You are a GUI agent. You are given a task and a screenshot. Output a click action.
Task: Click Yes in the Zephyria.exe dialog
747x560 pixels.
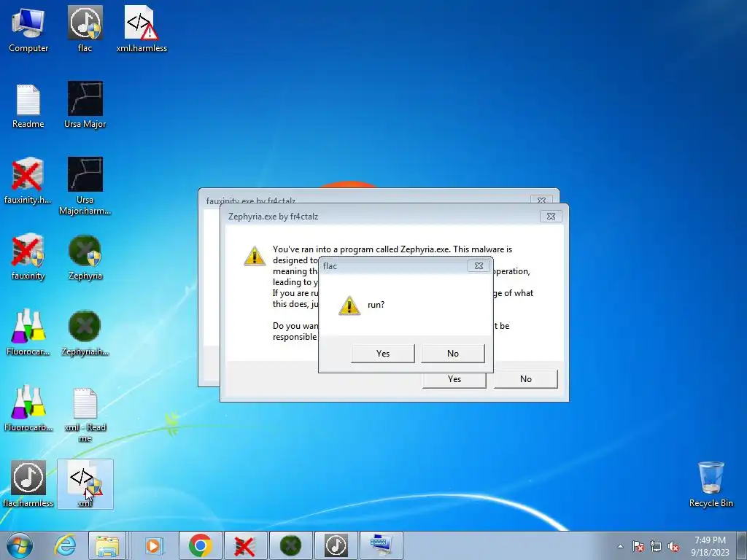pyautogui.click(x=454, y=379)
